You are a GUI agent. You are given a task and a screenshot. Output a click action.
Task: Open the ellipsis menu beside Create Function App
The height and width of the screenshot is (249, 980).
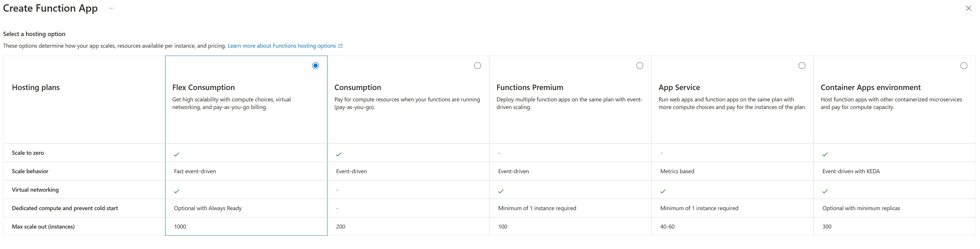click(x=111, y=8)
